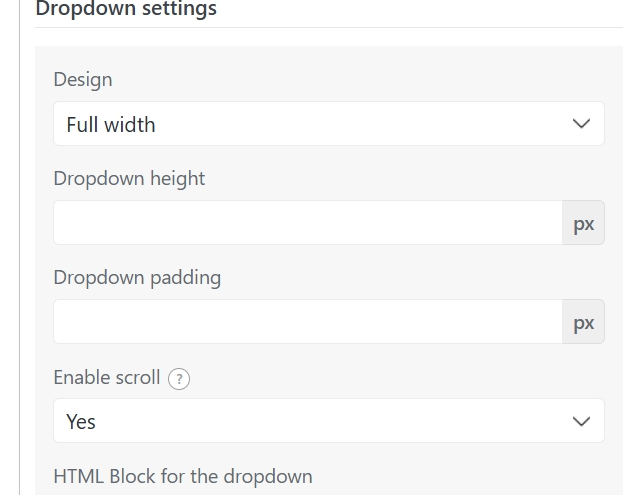The height and width of the screenshot is (495, 627).
Task: Click the Enable scroll help question-mark icon
Action: (x=179, y=379)
